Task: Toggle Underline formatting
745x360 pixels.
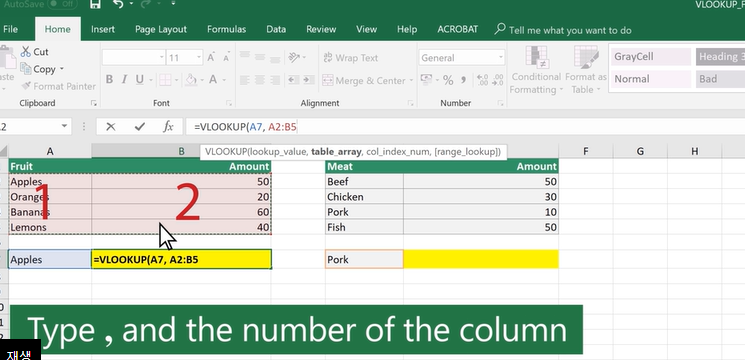Action: point(139,80)
